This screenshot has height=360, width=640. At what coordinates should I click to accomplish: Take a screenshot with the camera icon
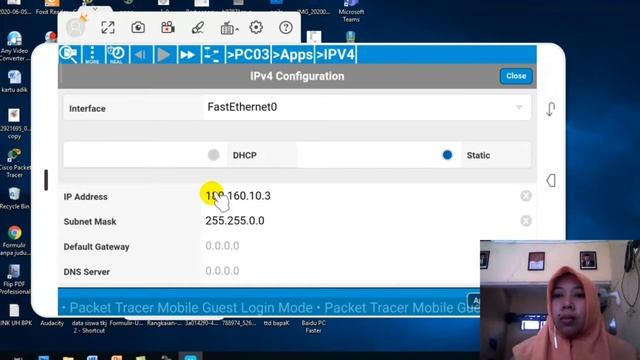pyautogui.click(x=138, y=28)
